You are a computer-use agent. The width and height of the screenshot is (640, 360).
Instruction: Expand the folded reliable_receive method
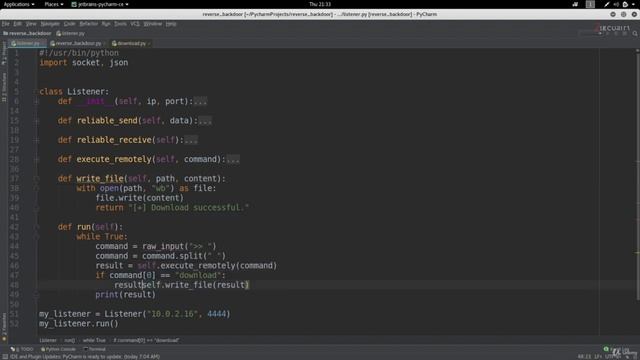click(36, 140)
